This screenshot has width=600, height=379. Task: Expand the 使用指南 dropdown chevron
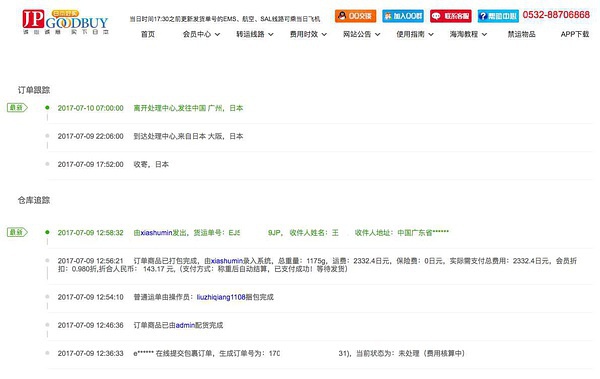(431, 34)
